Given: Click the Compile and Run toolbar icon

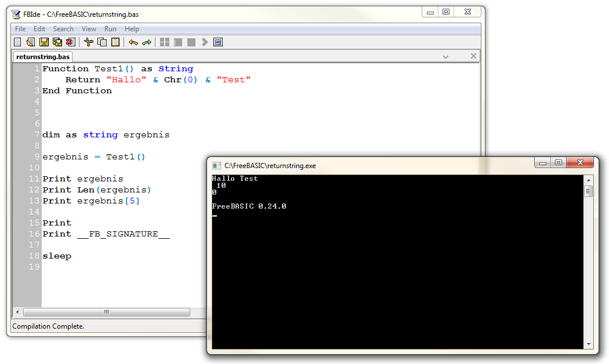Looking at the screenshot, I should (x=178, y=42).
